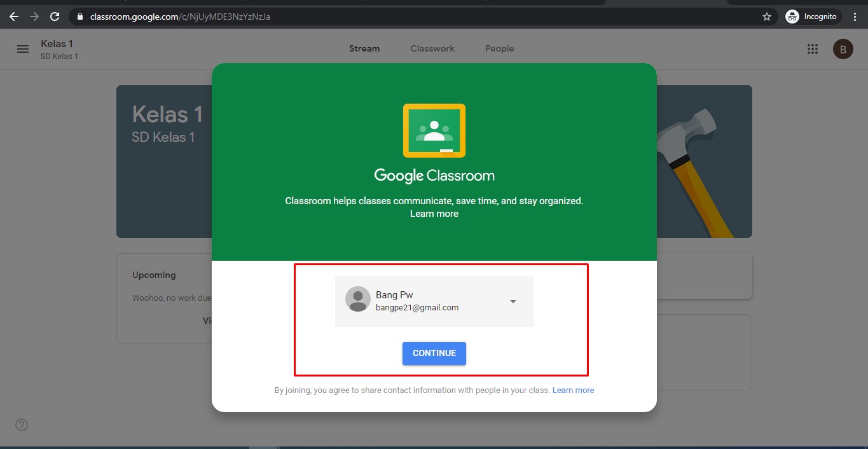
Task: Open Learn more link about sharing contact info
Action: tap(573, 390)
